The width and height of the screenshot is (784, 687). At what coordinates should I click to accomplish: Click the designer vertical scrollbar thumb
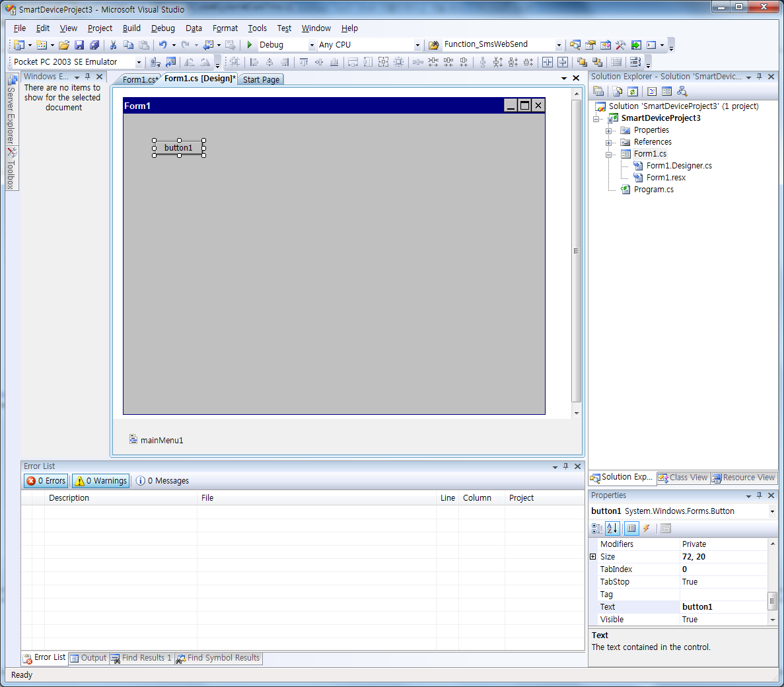[x=576, y=251]
